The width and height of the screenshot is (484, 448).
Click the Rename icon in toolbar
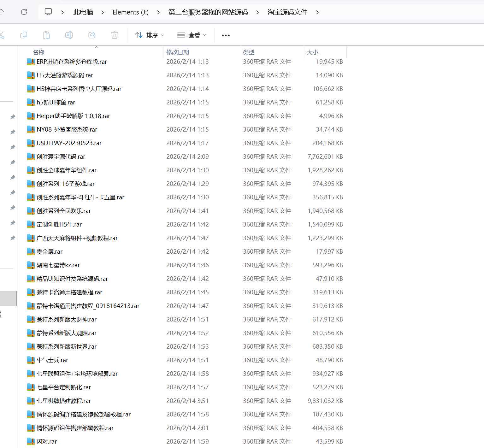(69, 35)
